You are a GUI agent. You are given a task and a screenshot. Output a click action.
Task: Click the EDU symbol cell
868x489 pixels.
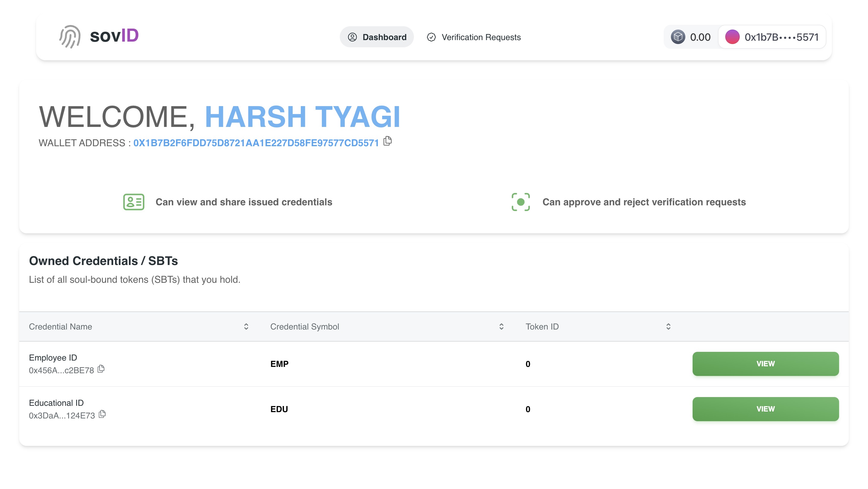(279, 409)
